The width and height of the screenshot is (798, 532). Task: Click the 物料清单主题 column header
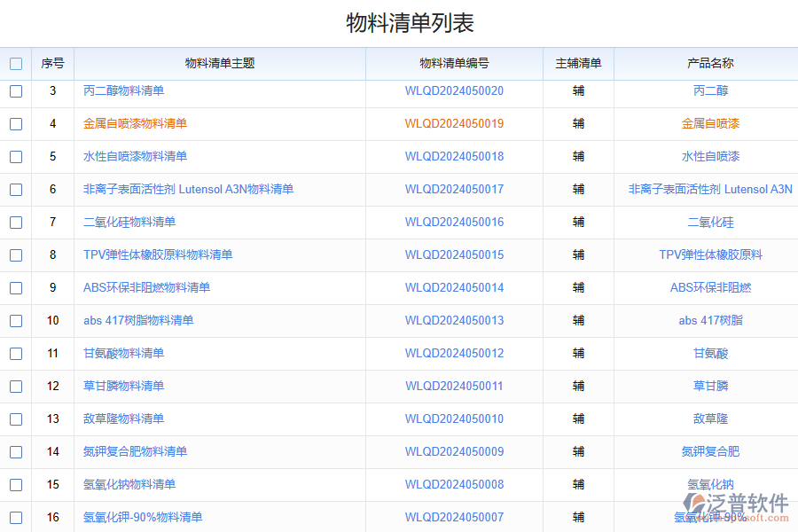click(220, 63)
